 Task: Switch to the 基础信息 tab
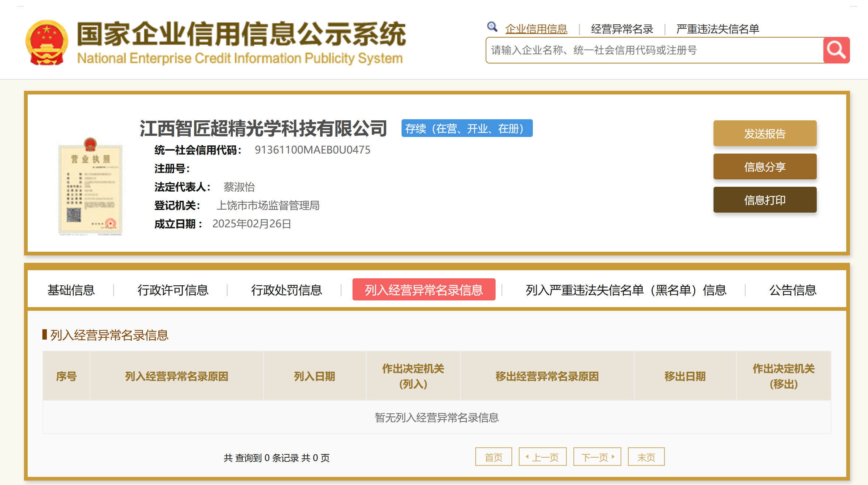(71, 290)
